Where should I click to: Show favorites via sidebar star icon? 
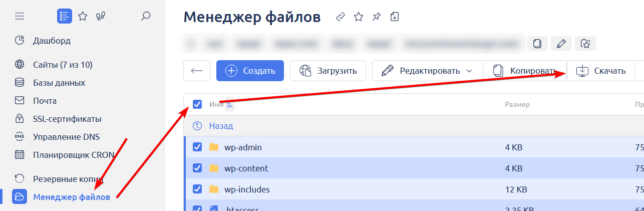83,17
